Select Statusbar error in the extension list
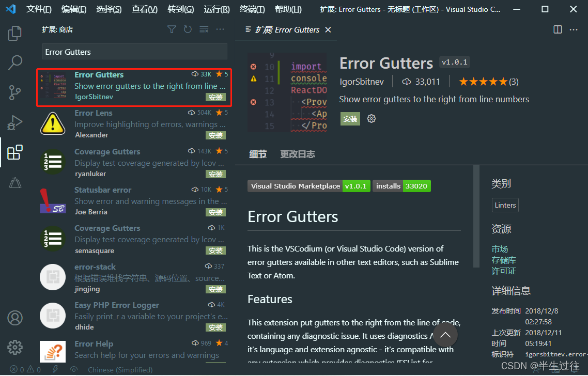 pyautogui.click(x=134, y=200)
